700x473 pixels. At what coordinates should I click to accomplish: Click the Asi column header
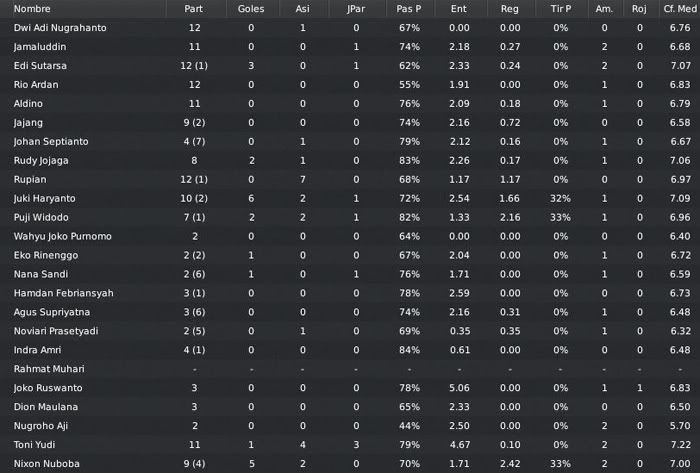(x=303, y=9)
